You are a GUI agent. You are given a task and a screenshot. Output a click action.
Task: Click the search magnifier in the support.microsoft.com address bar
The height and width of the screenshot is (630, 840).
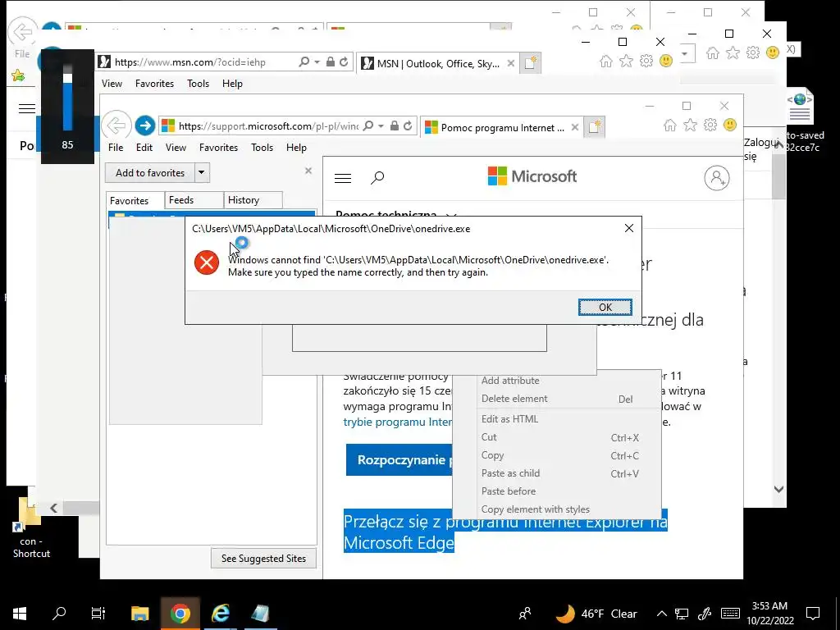click(x=368, y=126)
